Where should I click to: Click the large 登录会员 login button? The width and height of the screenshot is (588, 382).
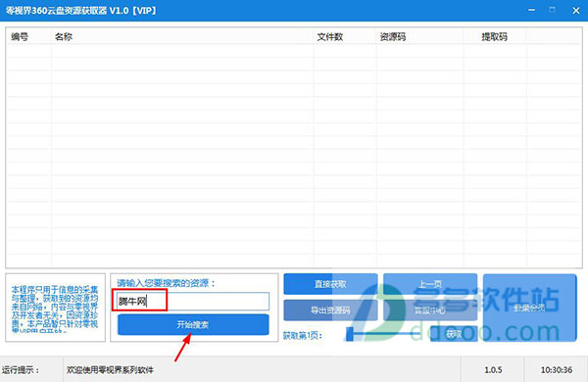point(529,308)
